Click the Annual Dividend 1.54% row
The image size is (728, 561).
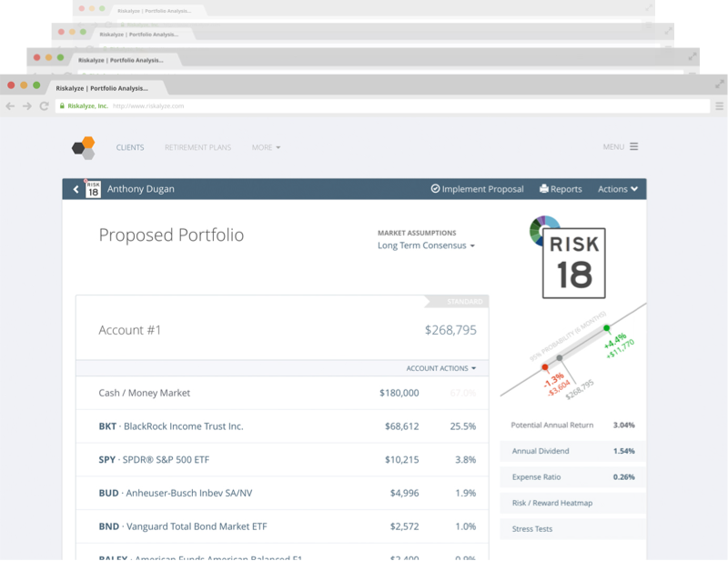pos(573,451)
